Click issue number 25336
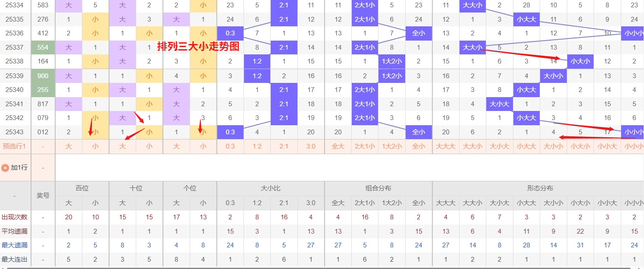The image size is (644, 269). tap(15, 33)
